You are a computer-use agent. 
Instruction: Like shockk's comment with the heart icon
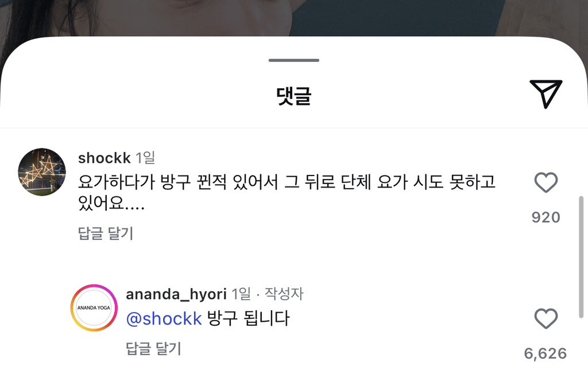tap(546, 182)
